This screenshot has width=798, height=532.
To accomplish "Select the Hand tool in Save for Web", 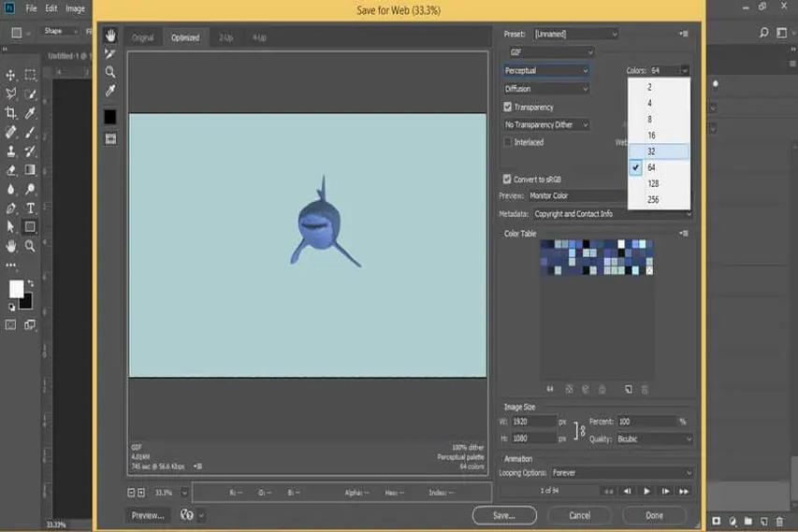I will (x=110, y=36).
